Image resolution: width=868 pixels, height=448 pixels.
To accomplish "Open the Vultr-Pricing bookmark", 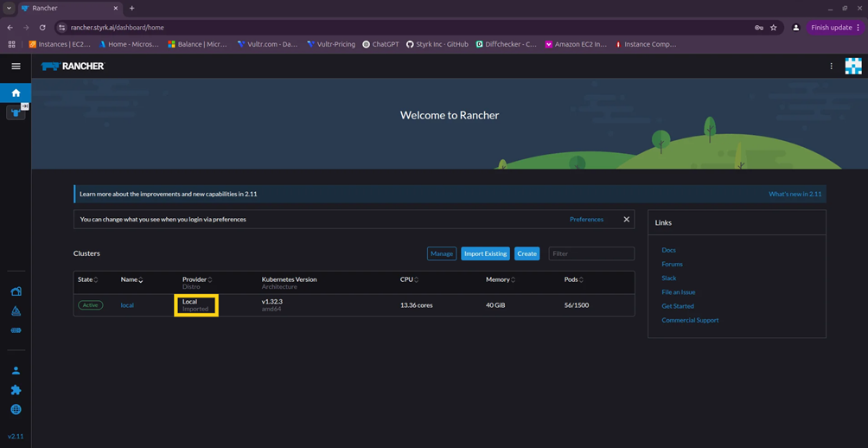I will pos(332,44).
